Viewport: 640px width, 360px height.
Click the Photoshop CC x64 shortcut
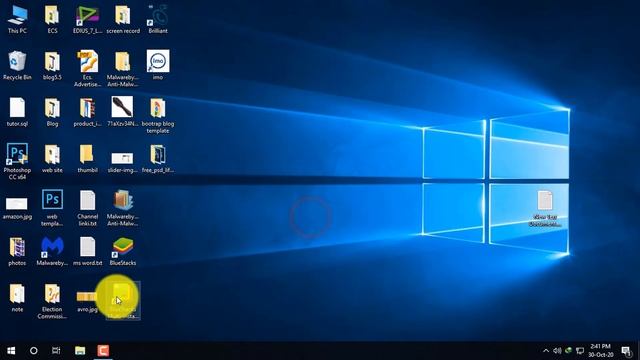(x=17, y=162)
